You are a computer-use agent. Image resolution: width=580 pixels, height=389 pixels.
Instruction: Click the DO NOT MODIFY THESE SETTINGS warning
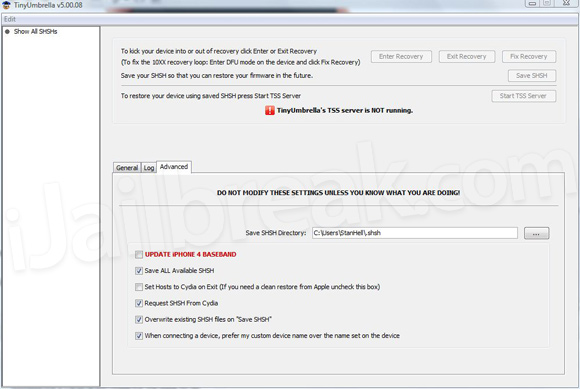[338, 193]
